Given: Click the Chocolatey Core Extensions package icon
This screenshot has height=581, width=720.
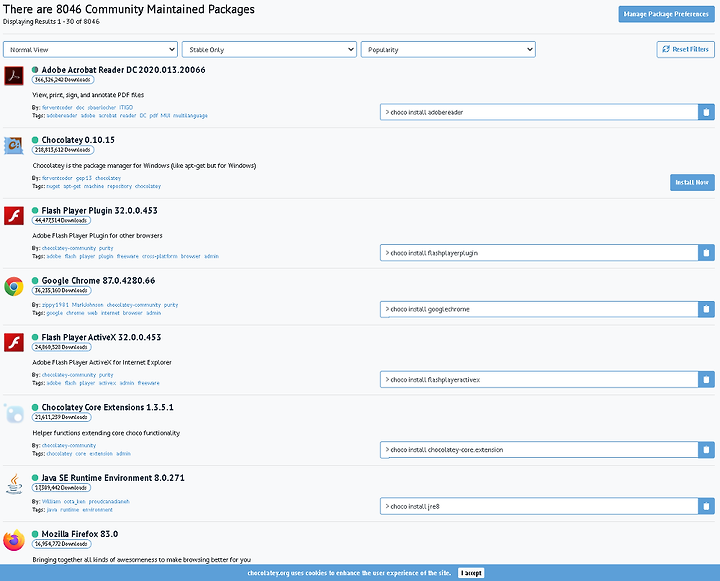Looking at the screenshot, I should click(14, 413).
